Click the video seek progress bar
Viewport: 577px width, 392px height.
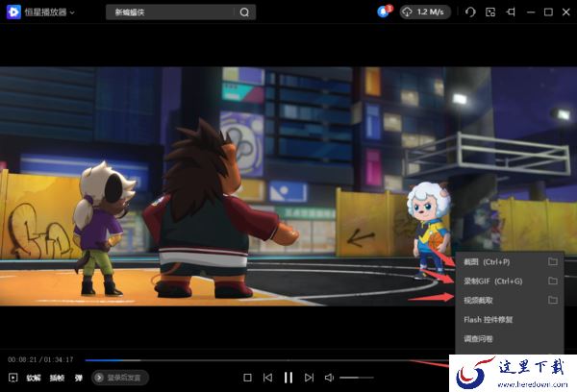266,360
